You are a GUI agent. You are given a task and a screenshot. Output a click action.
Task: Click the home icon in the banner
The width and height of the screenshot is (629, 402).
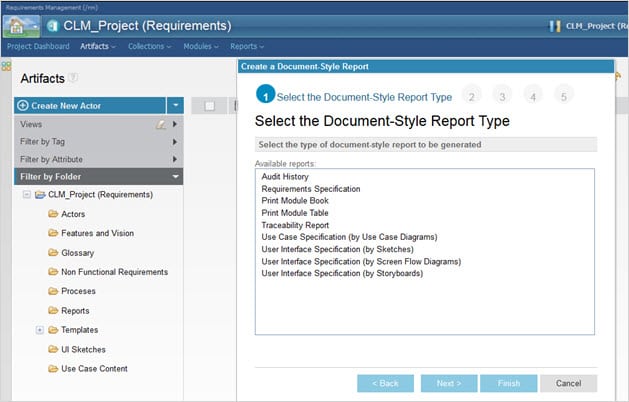pos(20,25)
